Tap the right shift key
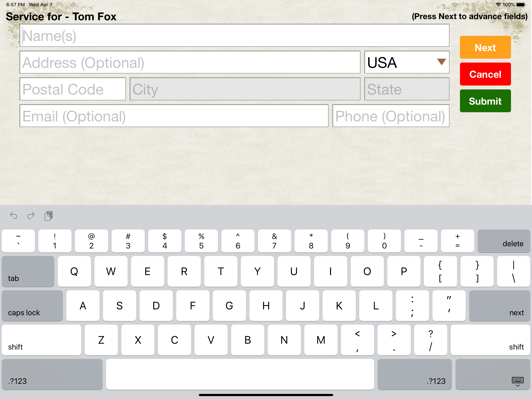The width and height of the screenshot is (532, 399). [x=490, y=340]
